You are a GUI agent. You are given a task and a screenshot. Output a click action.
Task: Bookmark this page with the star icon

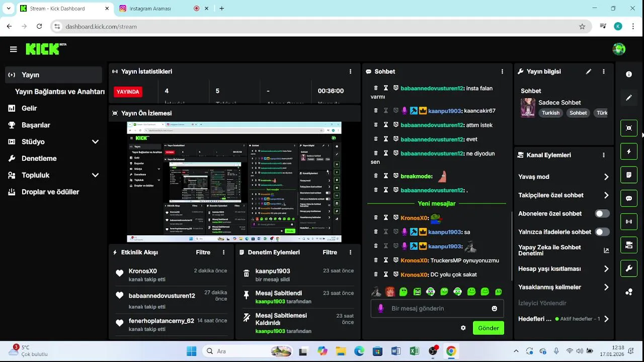pos(582,27)
